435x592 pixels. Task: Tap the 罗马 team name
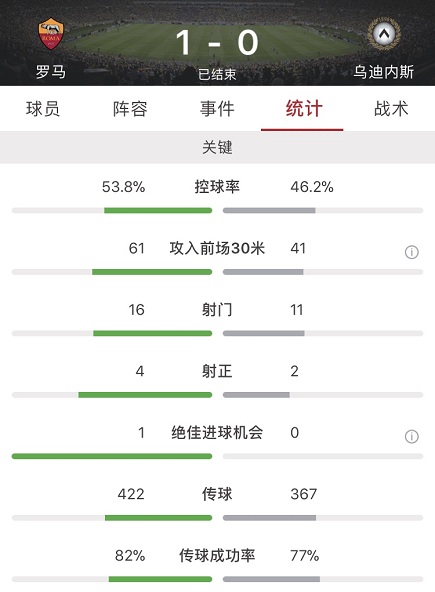51,71
